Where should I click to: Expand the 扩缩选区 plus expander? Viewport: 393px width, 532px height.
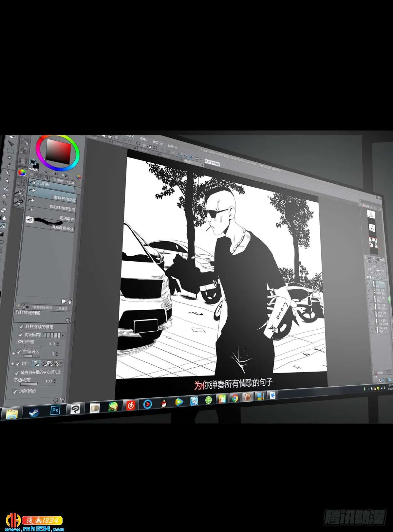click(x=13, y=353)
